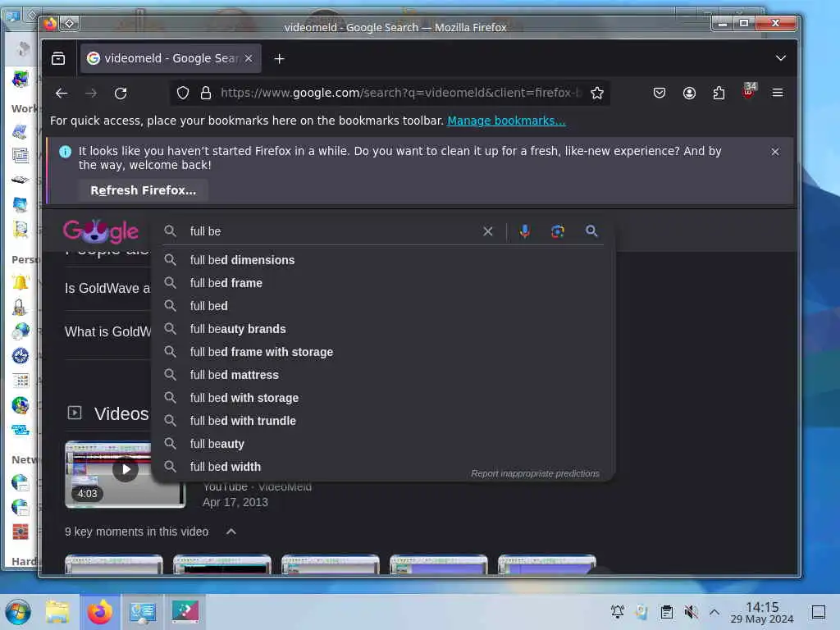The width and height of the screenshot is (840, 630).
Task: Open the clipboard tray icon
Action: [x=667, y=612]
